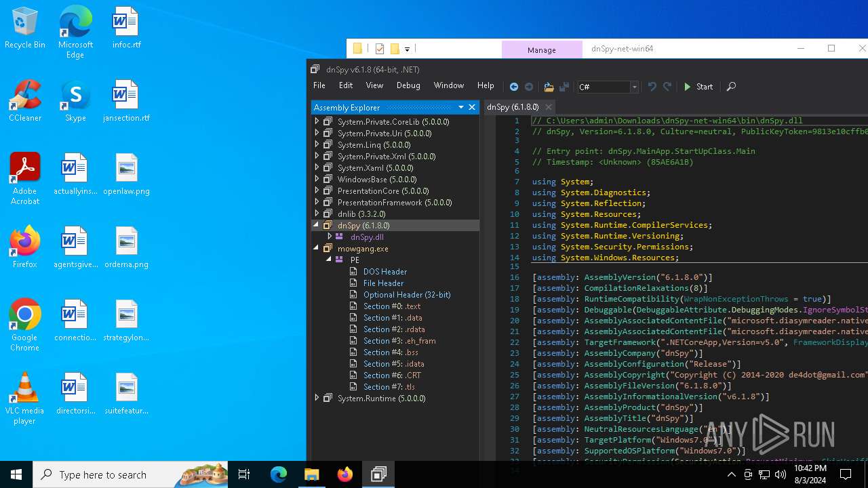Open the Edit menu
The width and height of the screenshot is (868, 488).
346,85
